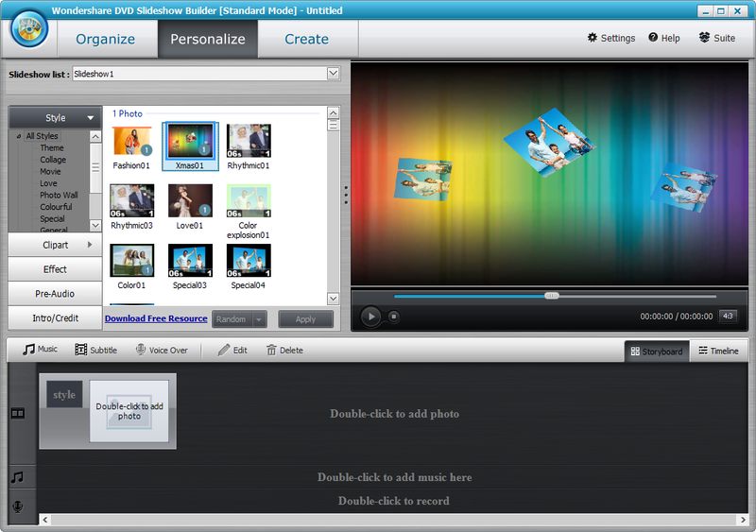
Task: Click the storyboard left scroll arrow
Action: pos(44,520)
